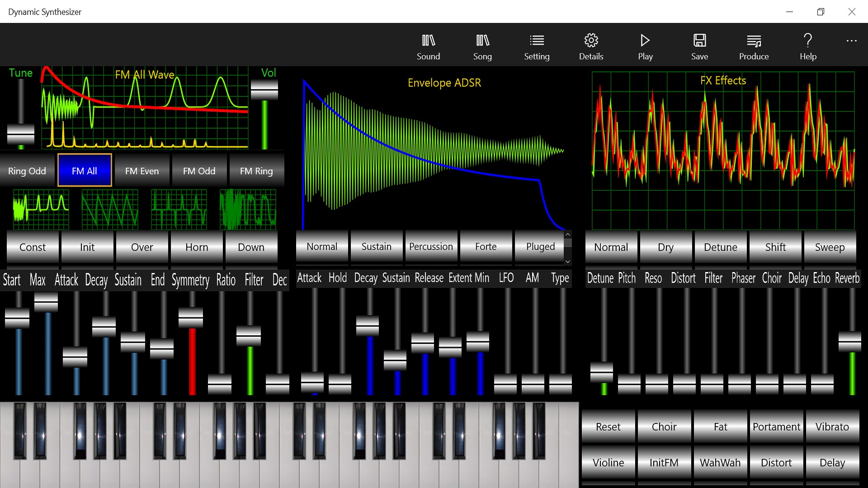Open the Song library icon
This screenshot has height=488, width=868.
[482, 41]
